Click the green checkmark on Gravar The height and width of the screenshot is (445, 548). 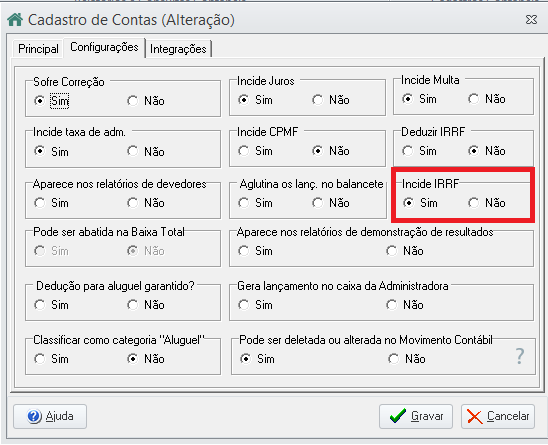point(398,416)
